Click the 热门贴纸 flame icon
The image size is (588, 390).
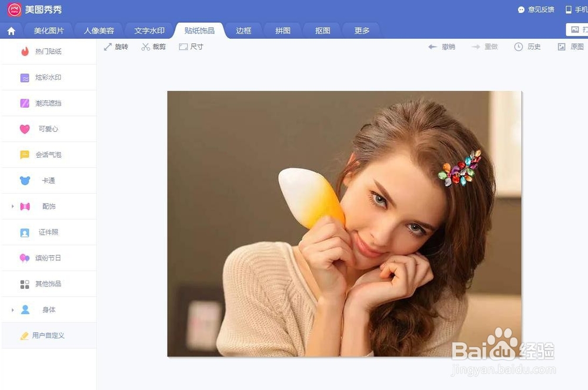pos(25,51)
